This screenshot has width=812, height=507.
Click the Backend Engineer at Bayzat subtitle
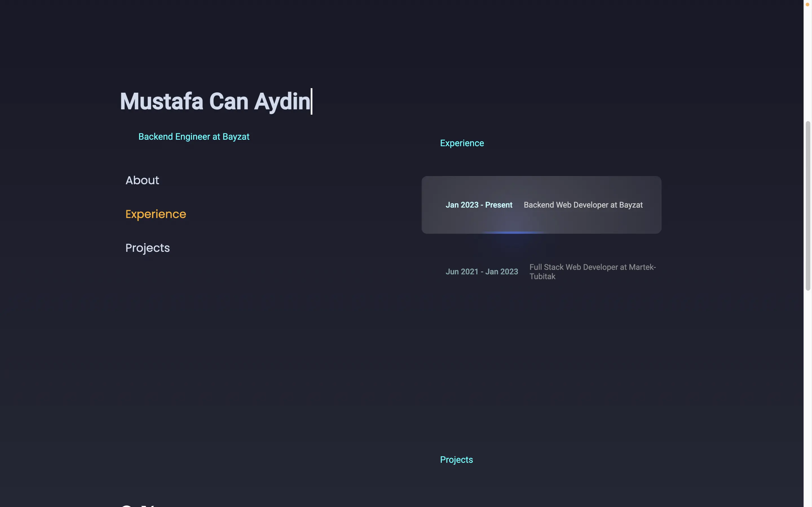coord(194,137)
